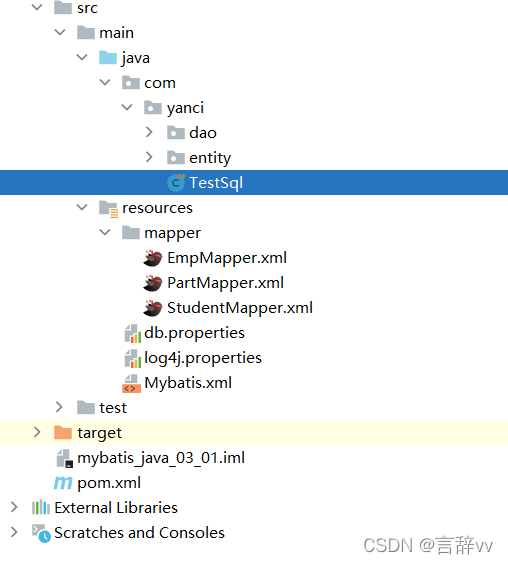This screenshot has width=508, height=564.
Task: Expand the test folder
Action: (59, 407)
